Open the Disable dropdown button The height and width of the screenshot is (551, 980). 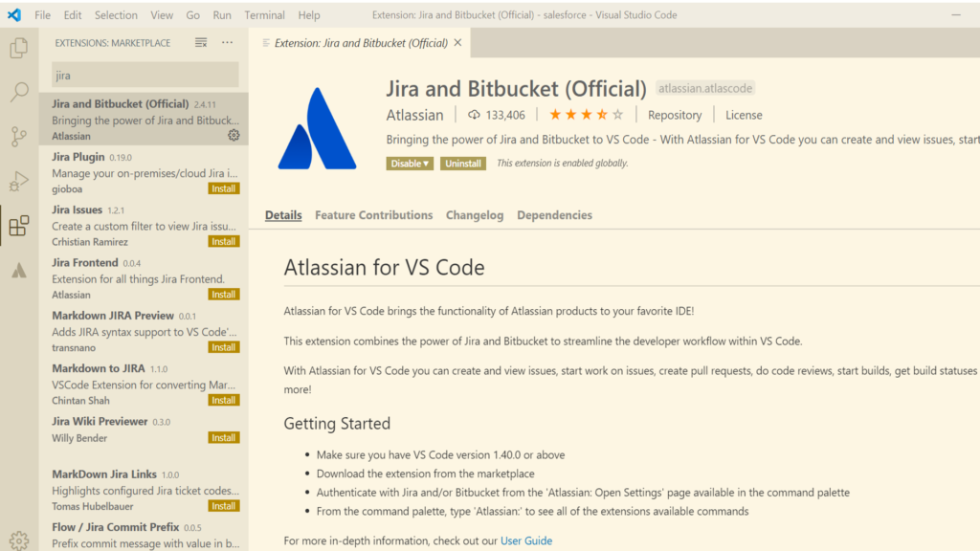(410, 163)
